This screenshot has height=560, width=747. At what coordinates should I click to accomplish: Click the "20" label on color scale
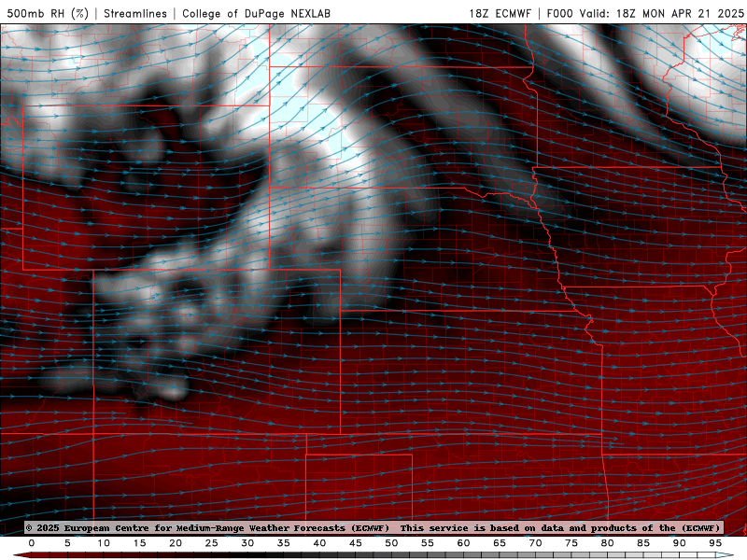[176, 543]
